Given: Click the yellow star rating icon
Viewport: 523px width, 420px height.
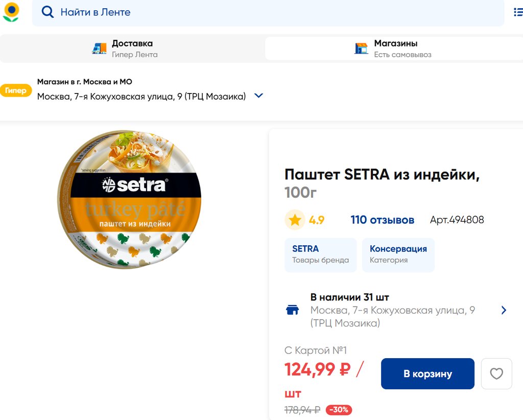Looking at the screenshot, I should tap(295, 220).
